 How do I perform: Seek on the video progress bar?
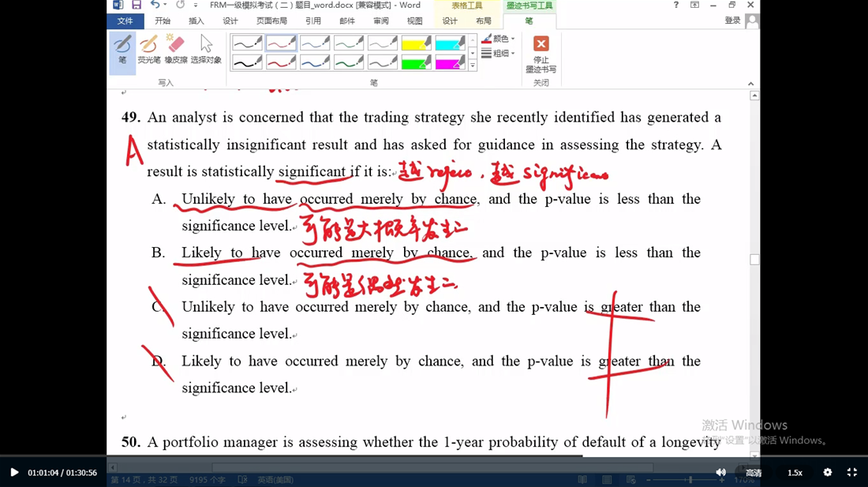pyautogui.click(x=434, y=456)
